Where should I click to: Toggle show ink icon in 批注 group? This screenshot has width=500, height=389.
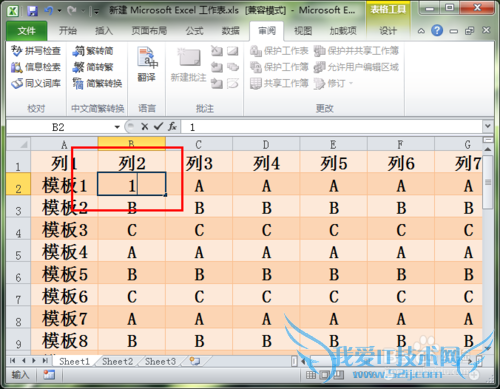click(233, 83)
